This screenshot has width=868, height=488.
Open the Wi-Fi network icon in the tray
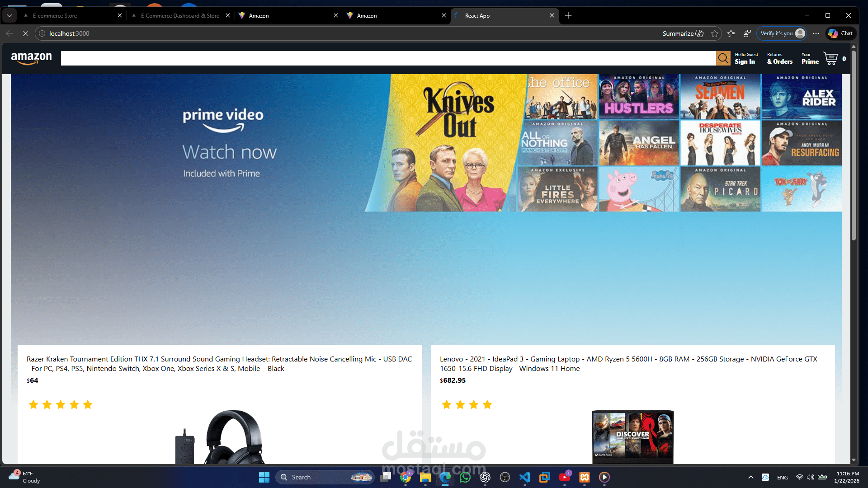800,477
